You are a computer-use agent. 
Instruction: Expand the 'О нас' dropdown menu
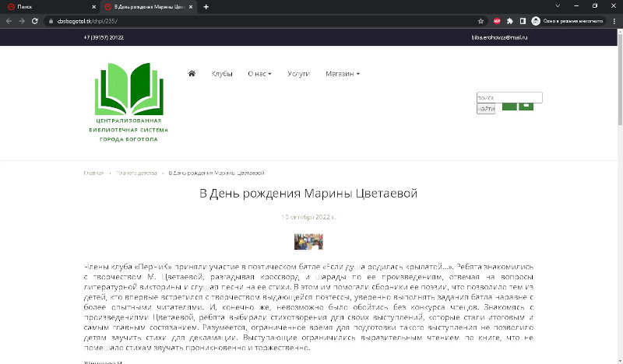pos(259,74)
